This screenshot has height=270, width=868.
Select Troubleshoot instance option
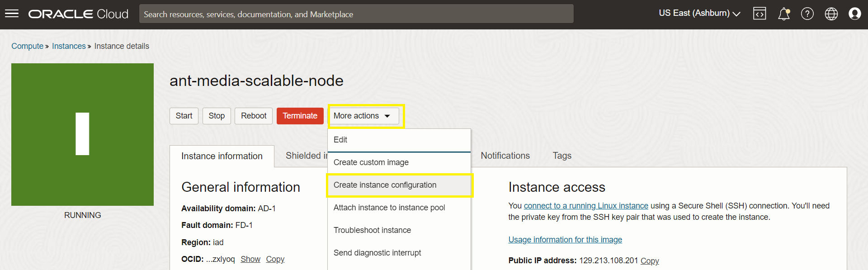point(399,230)
